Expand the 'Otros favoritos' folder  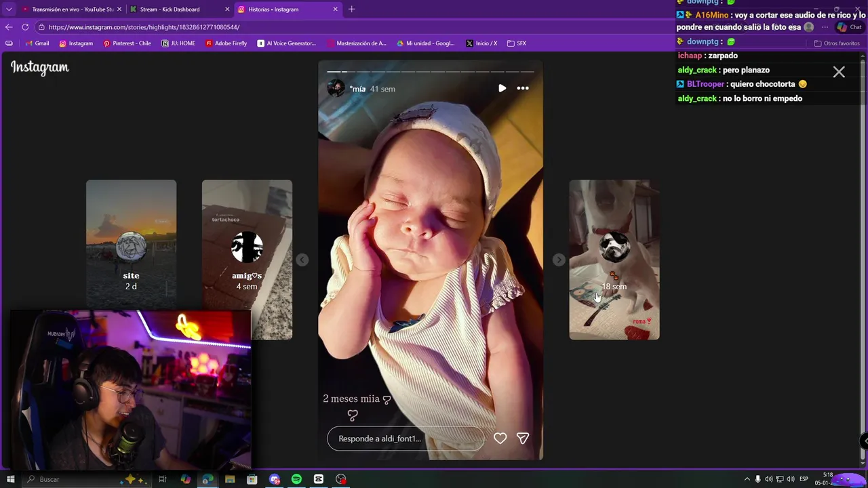coord(837,43)
